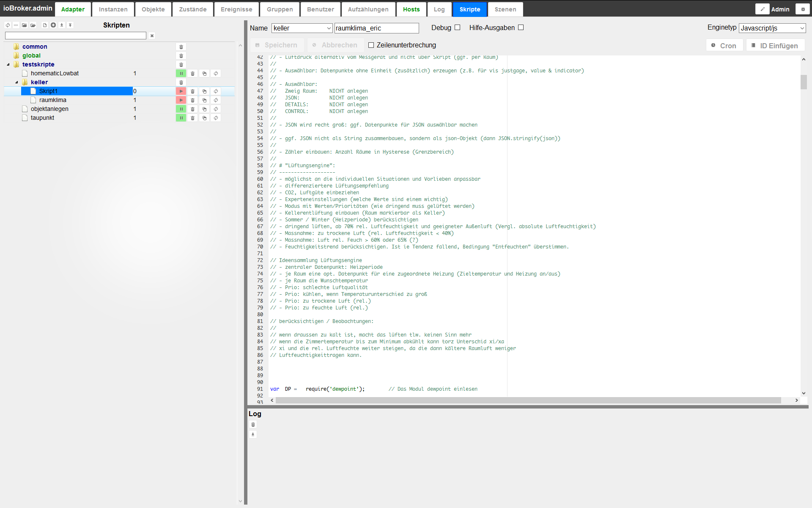The image size is (812, 508).
Task: Clear the log with the trash icon
Action: tap(253, 425)
